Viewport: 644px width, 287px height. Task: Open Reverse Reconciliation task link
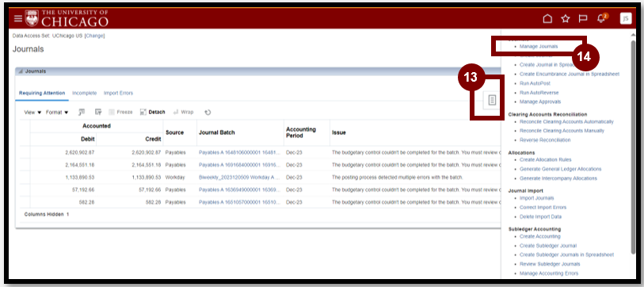coord(545,140)
